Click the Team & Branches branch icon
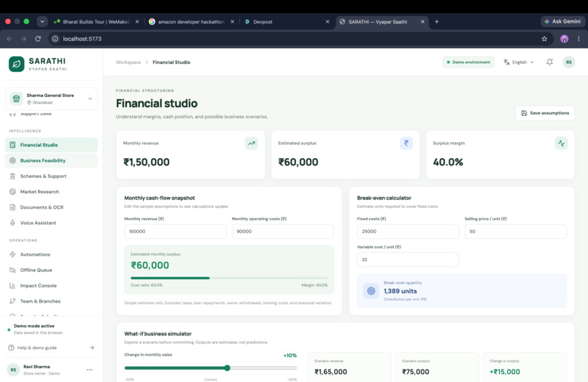Screen dimensions: 588x382 click(x=12, y=301)
